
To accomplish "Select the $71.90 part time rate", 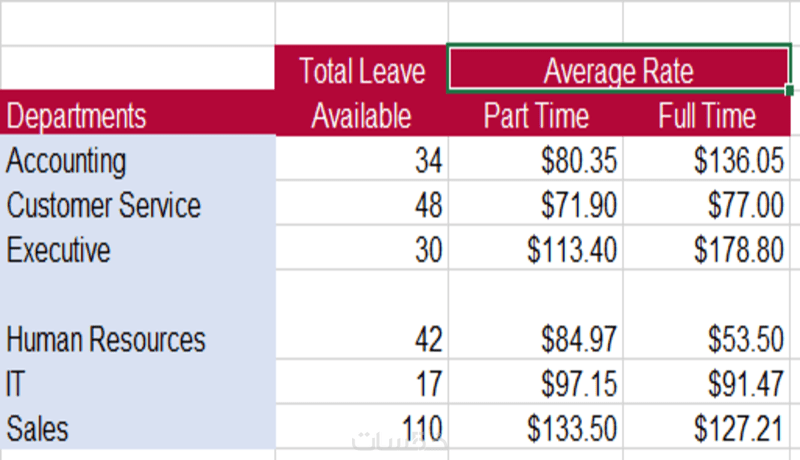I will point(536,203).
